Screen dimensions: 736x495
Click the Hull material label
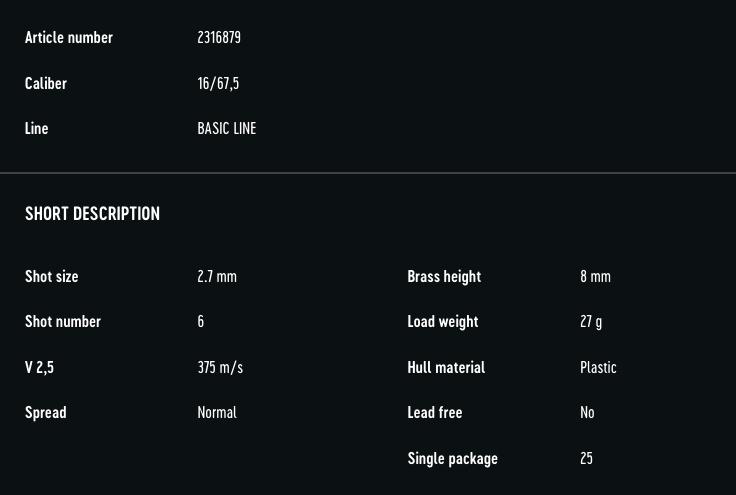tap(446, 367)
